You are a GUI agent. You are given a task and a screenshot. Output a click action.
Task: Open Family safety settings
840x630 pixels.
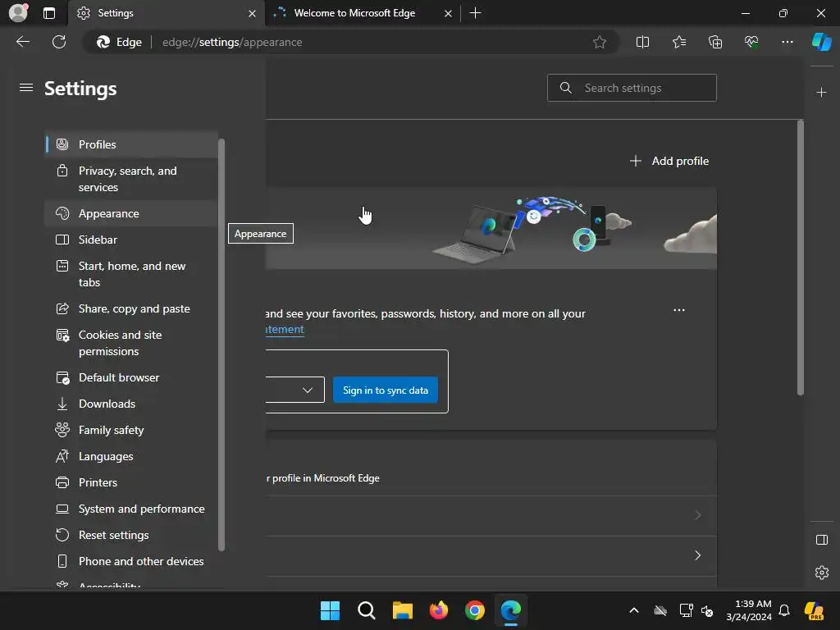pyautogui.click(x=131, y=430)
